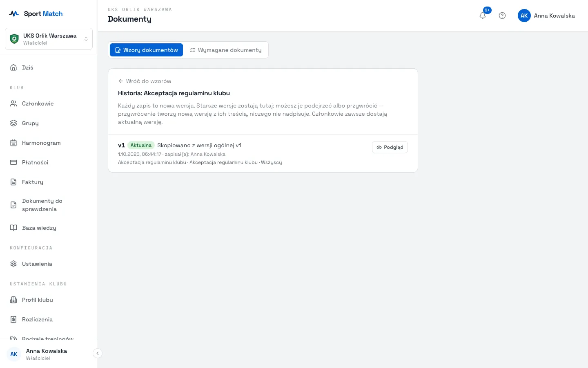
Task: Click the Członkowie people icon
Action: coord(13,103)
